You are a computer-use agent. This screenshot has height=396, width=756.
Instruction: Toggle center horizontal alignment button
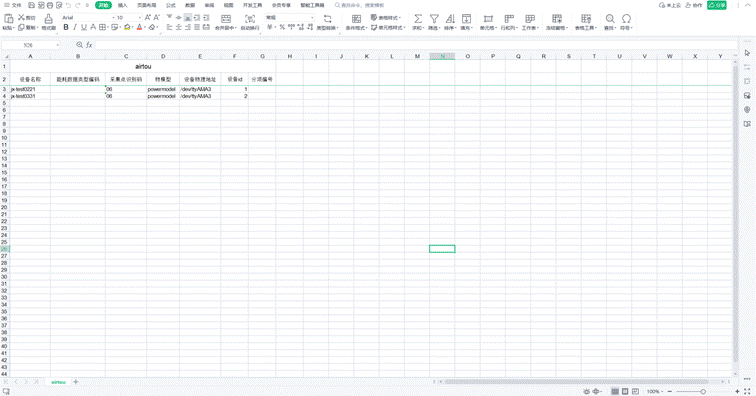pyautogui.click(x=178, y=27)
